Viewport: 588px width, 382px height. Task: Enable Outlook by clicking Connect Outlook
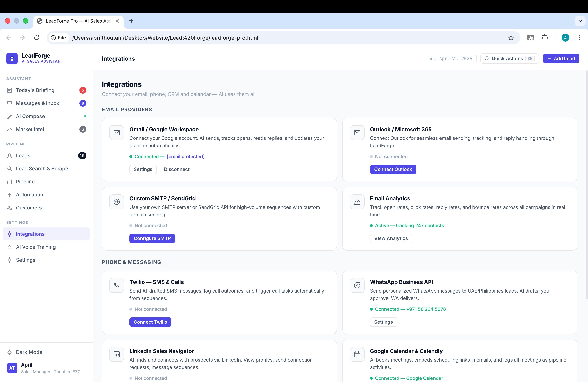pos(393,169)
